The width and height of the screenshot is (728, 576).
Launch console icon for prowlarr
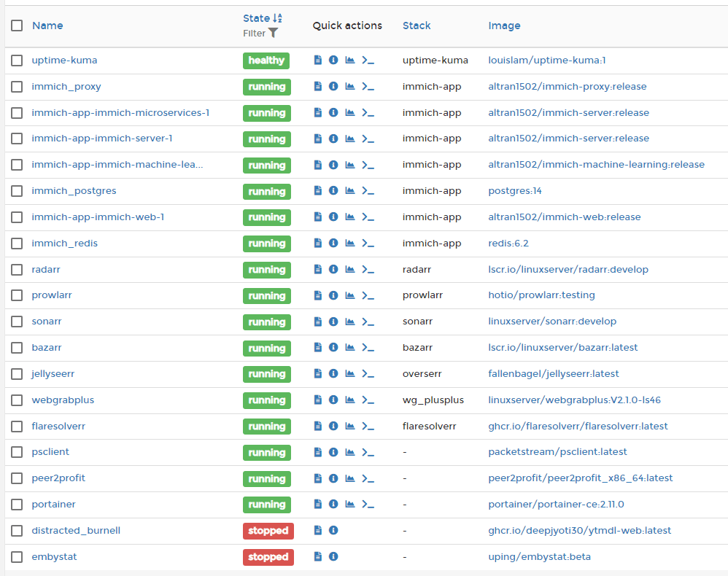(x=368, y=295)
